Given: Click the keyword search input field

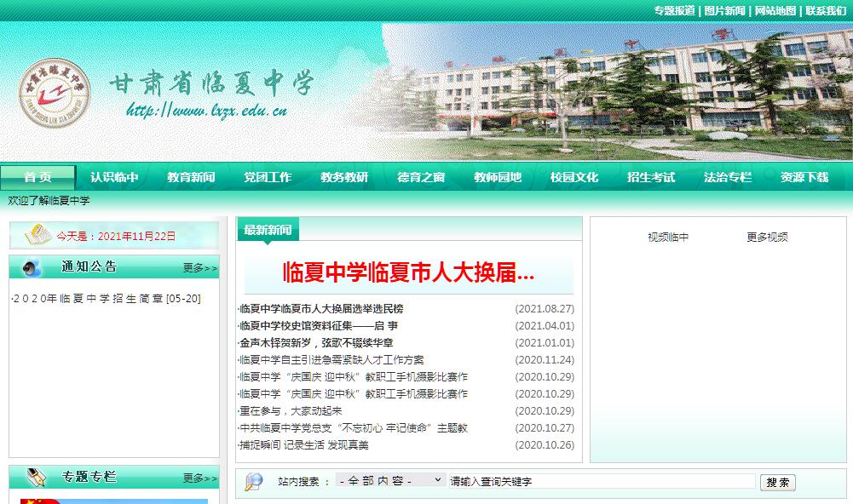Looking at the screenshot, I should click(601, 482).
